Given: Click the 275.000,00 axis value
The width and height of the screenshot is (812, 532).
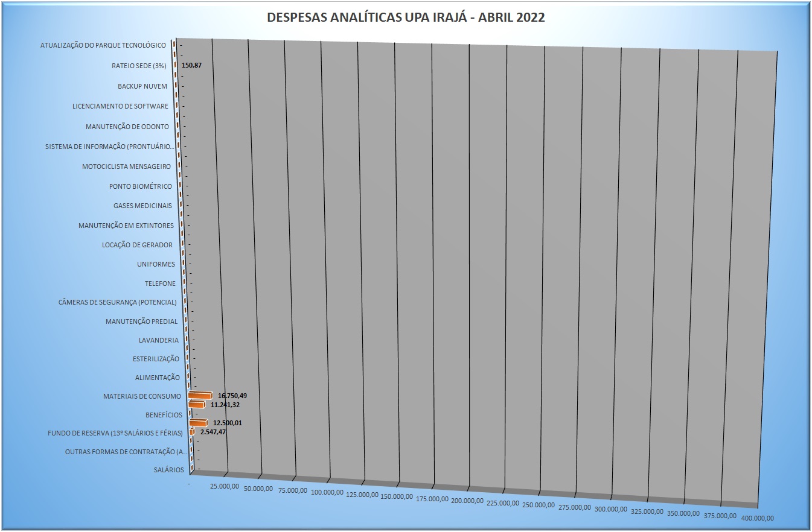Looking at the screenshot, I should tap(575, 508).
